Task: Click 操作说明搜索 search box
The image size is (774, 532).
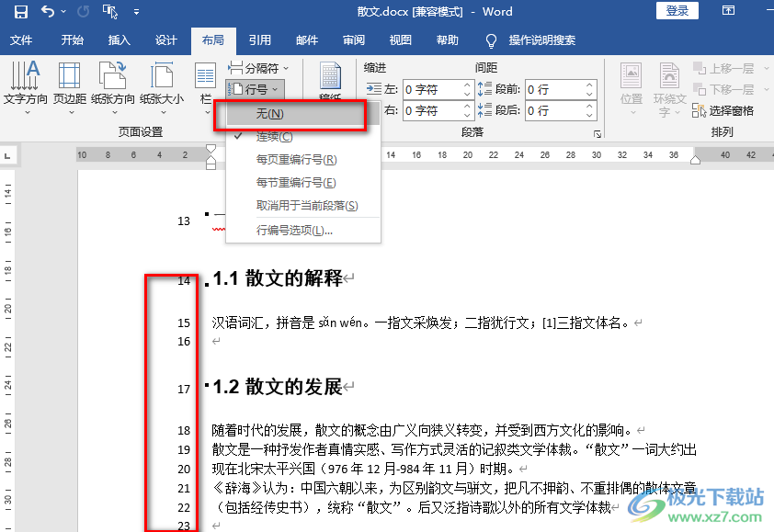Action: [542, 40]
